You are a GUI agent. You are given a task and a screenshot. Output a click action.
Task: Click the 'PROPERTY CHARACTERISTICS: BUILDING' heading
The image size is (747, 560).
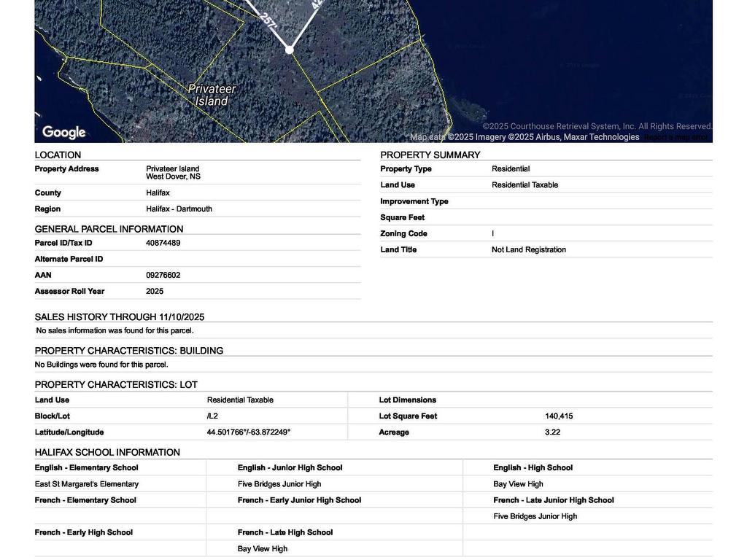129,351
